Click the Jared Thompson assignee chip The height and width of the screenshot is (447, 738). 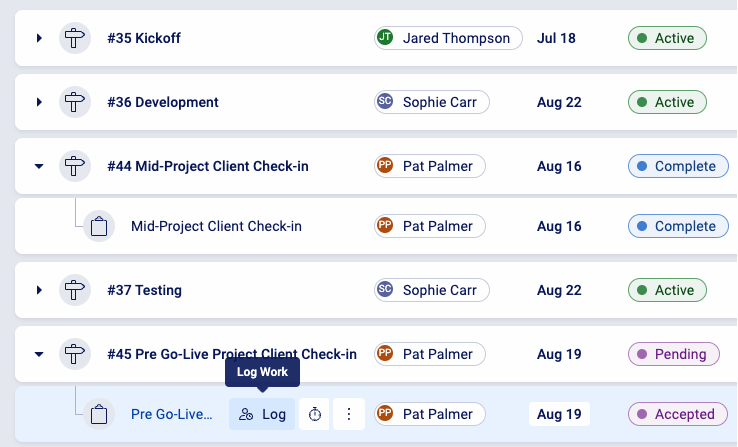point(448,39)
